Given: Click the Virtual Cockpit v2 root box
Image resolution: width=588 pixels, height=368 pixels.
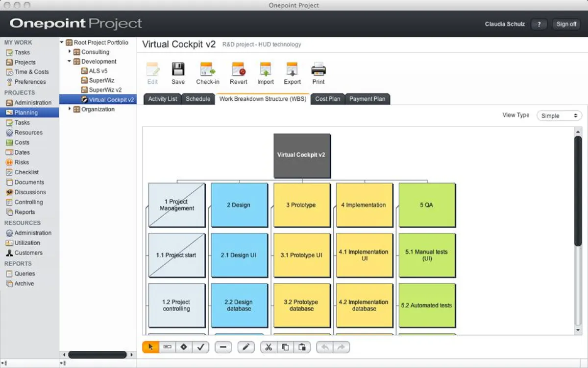Looking at the screenshot, I should point(302,155).
